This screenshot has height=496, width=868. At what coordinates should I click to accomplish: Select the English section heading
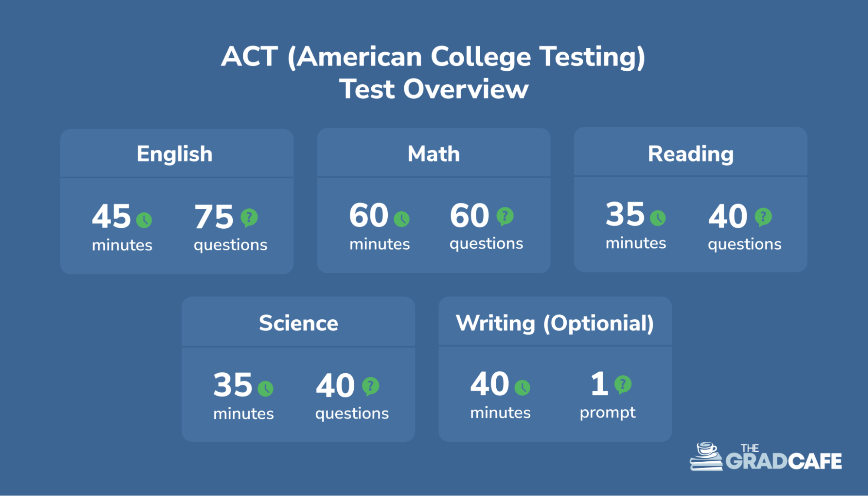[x=175, y=154]
